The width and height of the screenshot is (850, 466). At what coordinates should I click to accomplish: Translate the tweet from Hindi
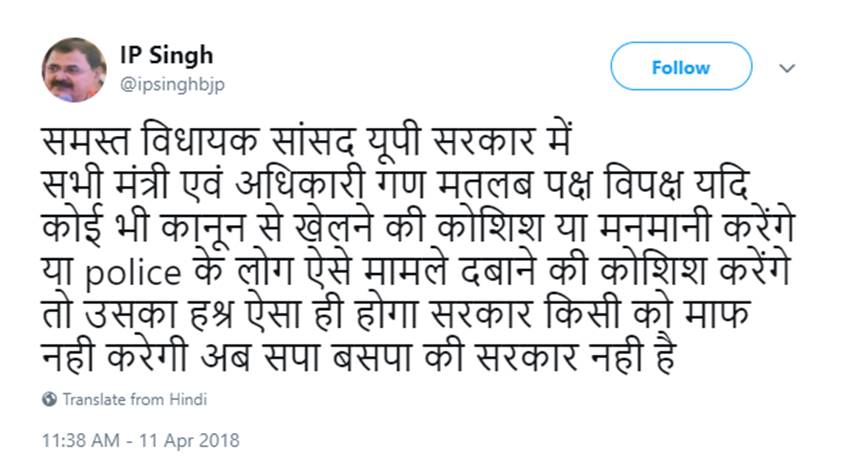135,399
